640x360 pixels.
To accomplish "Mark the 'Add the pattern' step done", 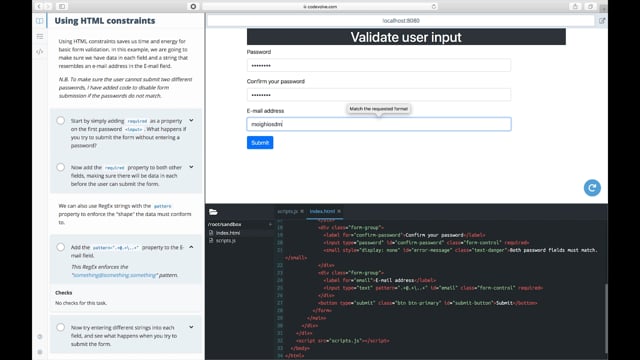I will pos(60,247).
